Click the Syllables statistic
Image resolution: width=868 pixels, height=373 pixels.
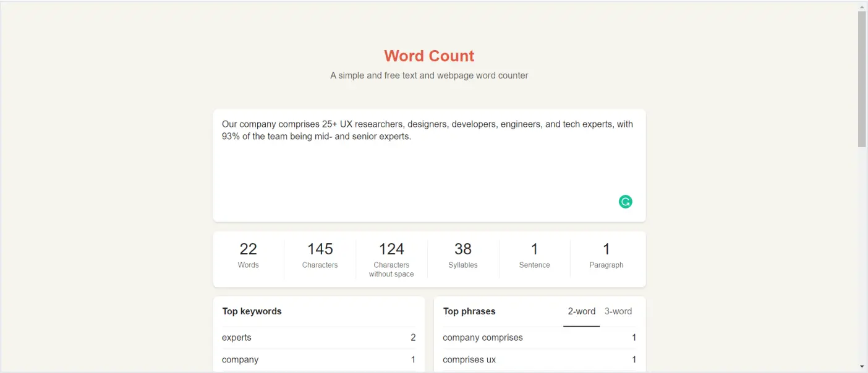coord(462,255)
